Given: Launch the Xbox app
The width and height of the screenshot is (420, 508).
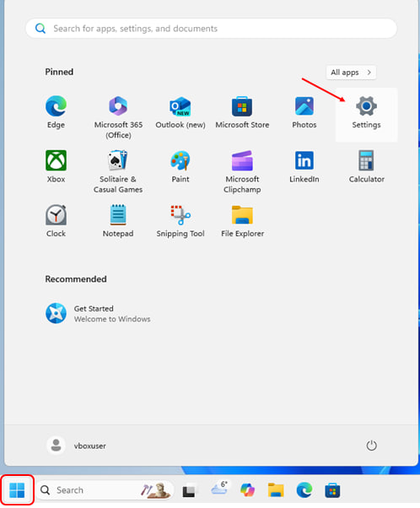Looking at the screenshot, I should point(56,168).
